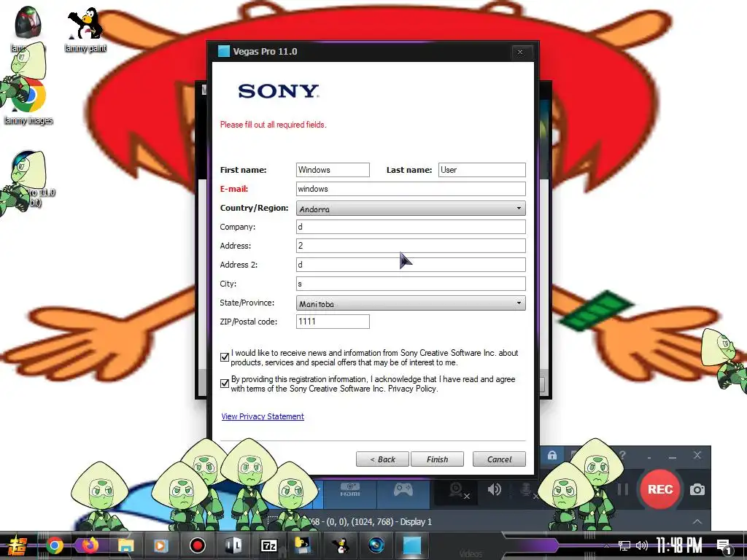This screenshot has height=560, width=747.
Task: Open the 7z archive app on the taskbar
Action: click(268, 545)
